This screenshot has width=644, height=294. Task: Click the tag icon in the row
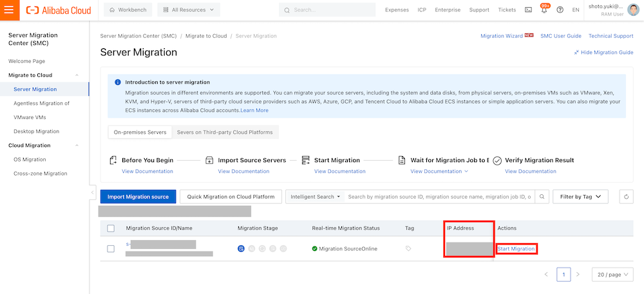pos(408,248)
